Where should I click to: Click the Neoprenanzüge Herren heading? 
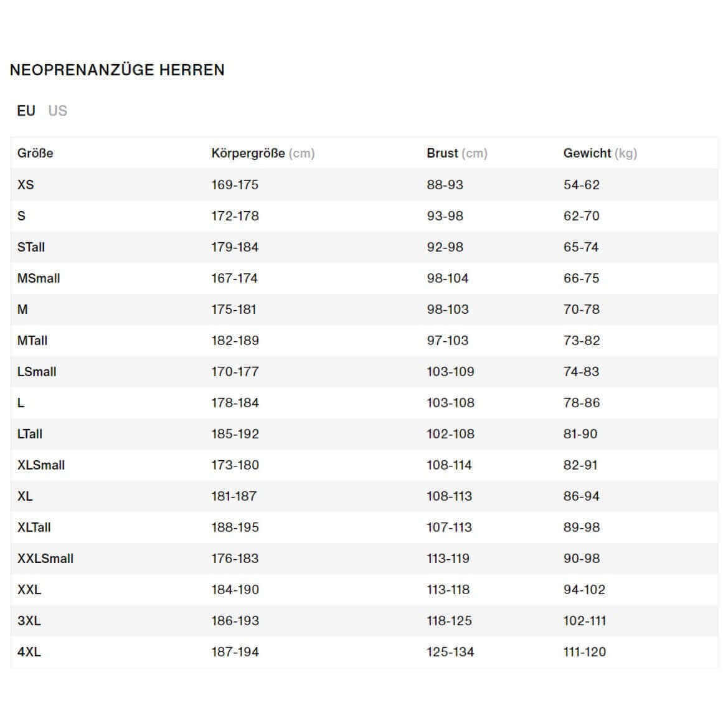pos(117,70)
